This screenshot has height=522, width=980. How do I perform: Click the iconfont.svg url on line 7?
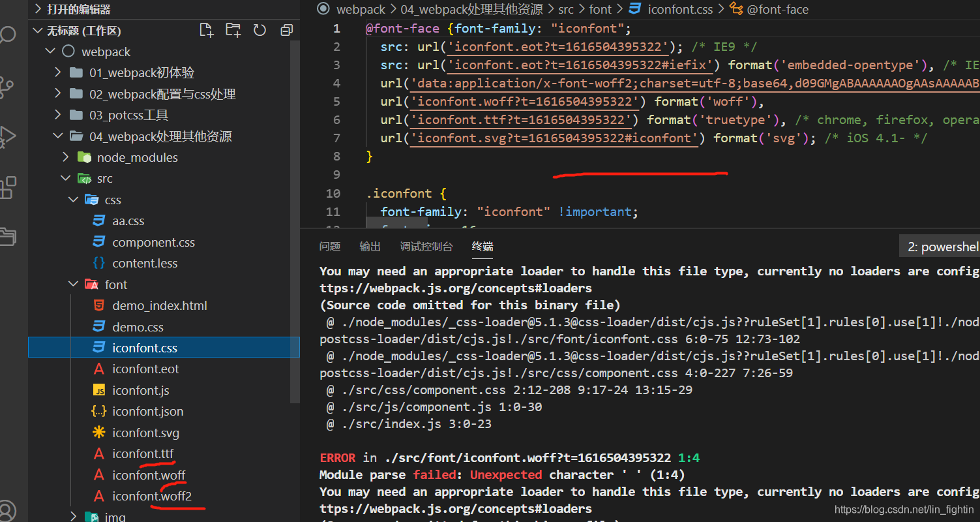554,138
